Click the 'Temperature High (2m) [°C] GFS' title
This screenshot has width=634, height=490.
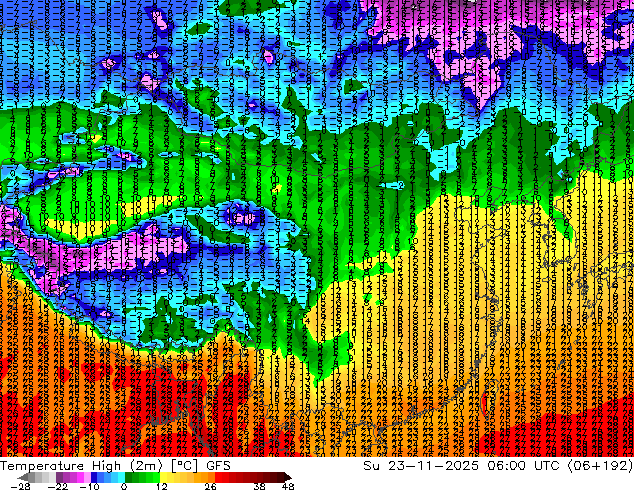[115, 466]
